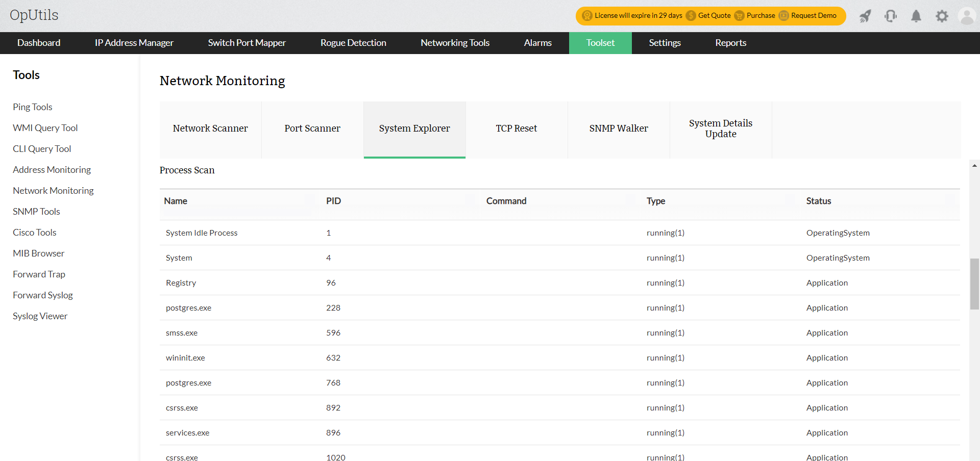Click the shopping cart Purchase icon
Screen dimensions: 980x461
[x=739, y=16]
